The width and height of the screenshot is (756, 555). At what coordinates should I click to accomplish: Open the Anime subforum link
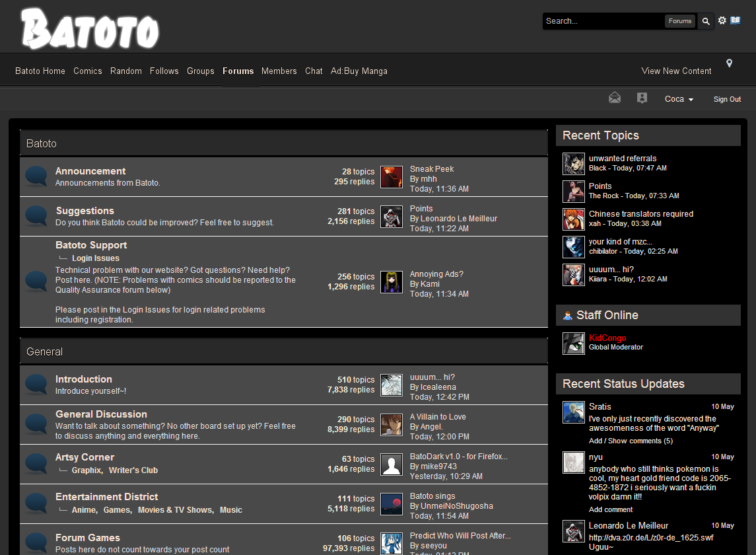pos(85,509)
